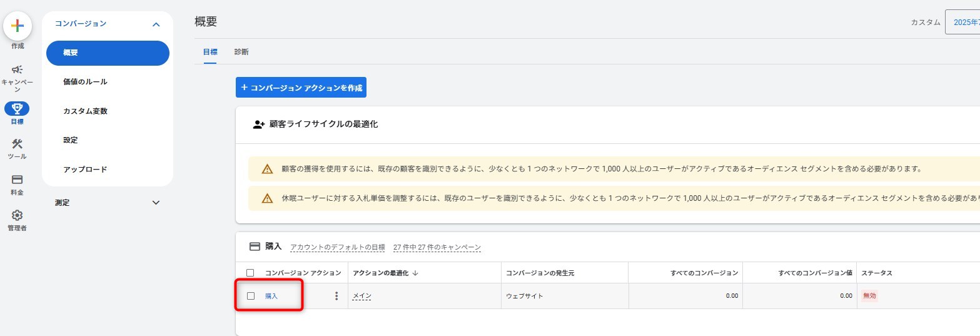The height and width of the screenshot is (336, 980).
Task: Open the キャンペーン megaphone icon
Action: tap(18, 69)
